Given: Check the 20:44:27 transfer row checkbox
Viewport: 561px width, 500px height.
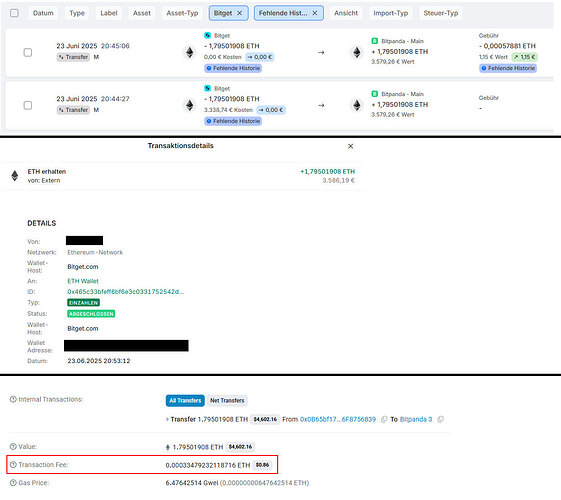Looking at the screenshot, I should (28, 106).
